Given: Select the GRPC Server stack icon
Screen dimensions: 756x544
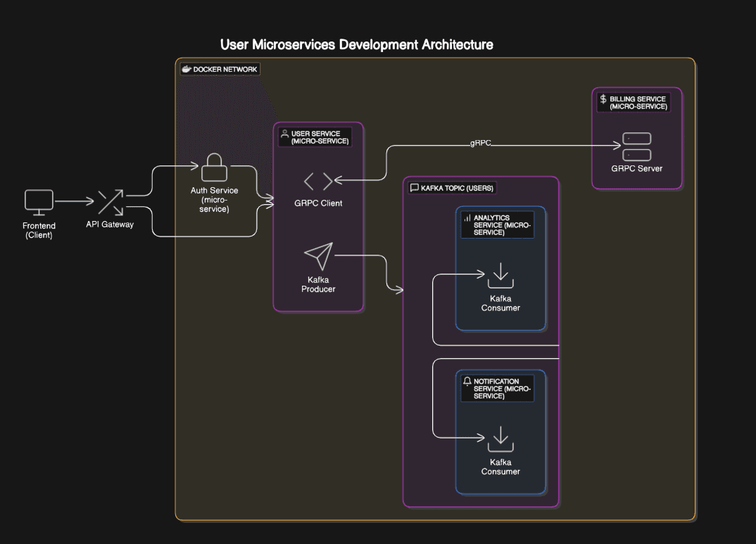Looking at the screenshot, I should click(636, 146).
